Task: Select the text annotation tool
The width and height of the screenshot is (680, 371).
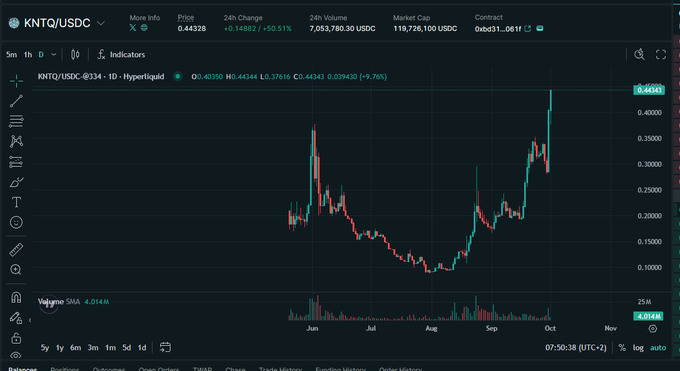Action: click(16, 202)
